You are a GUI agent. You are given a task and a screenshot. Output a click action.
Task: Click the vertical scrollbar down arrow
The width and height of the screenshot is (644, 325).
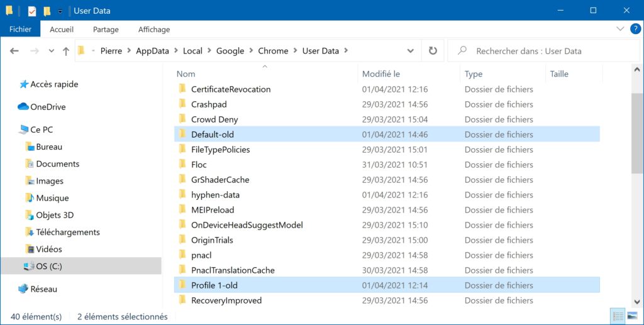click(637, 302)
